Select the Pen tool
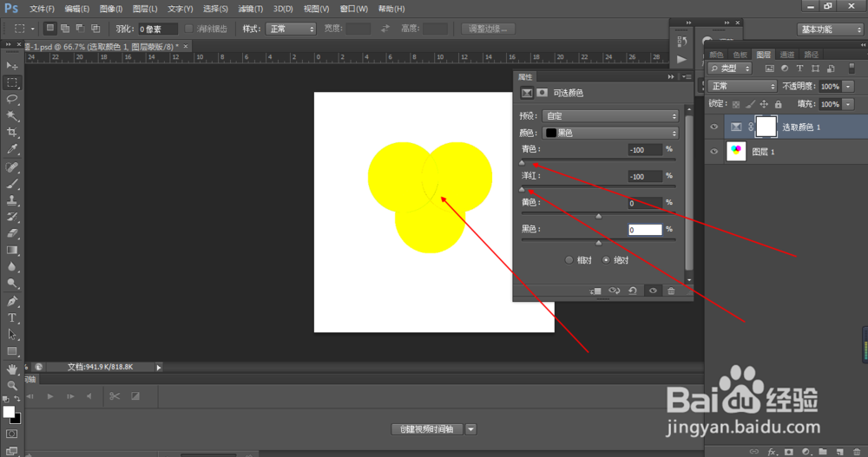The height and width of the screenshot is (457, 868). pyautogui.click(x=11, y=302)
